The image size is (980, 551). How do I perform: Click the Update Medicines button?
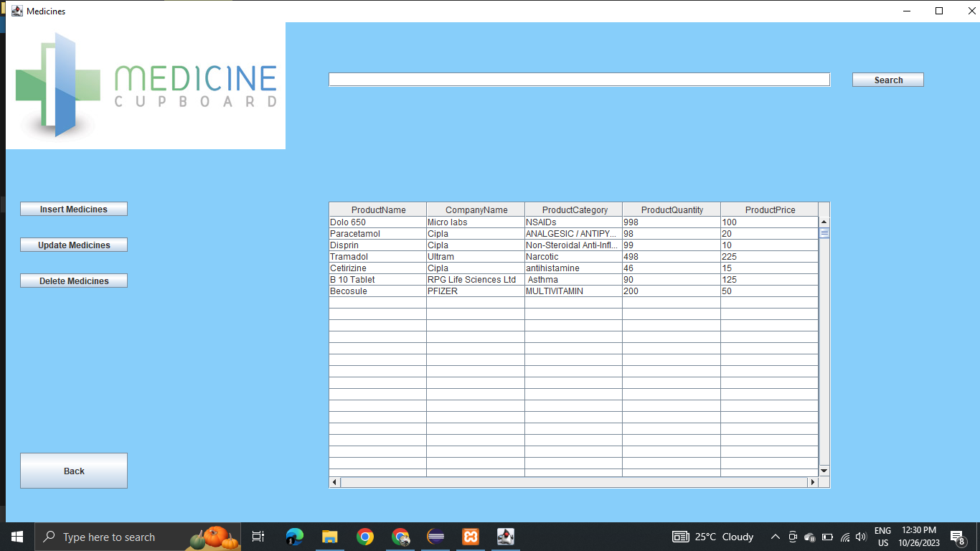(x=73, y=245)
